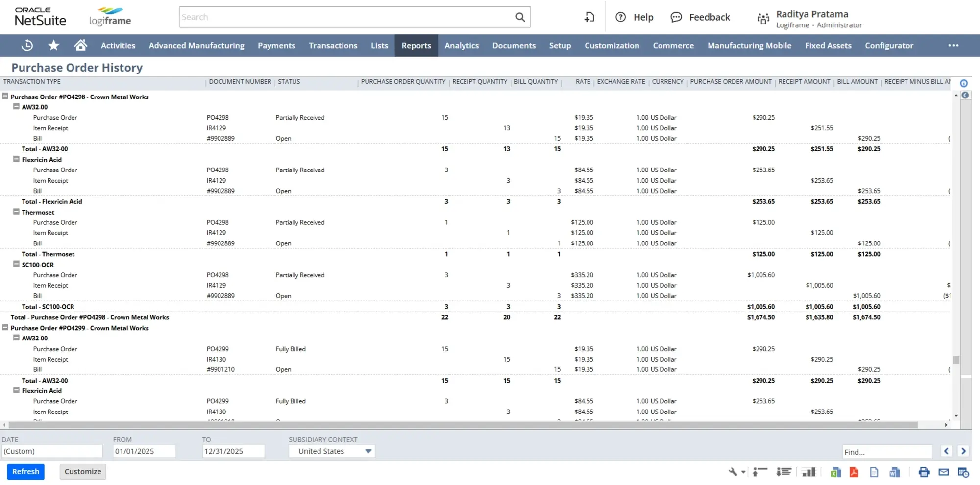Click the Customize button

click(x=82, y=471)
